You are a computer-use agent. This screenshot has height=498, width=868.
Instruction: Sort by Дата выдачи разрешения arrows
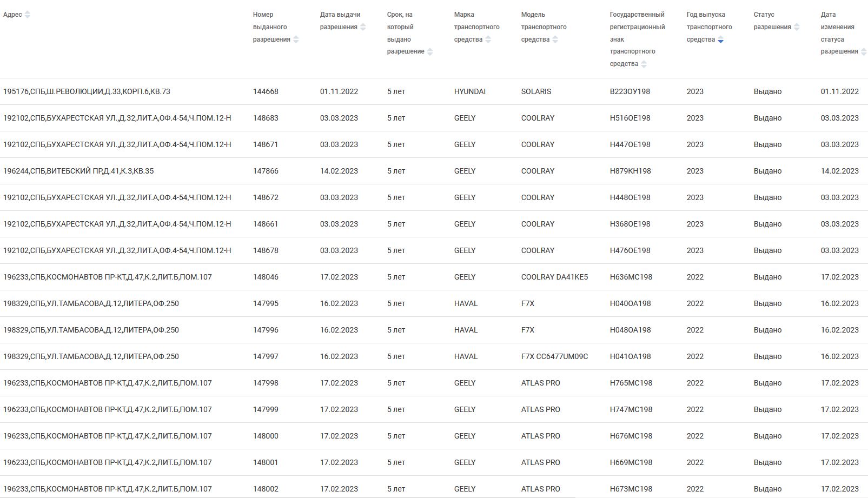(363, 27)
